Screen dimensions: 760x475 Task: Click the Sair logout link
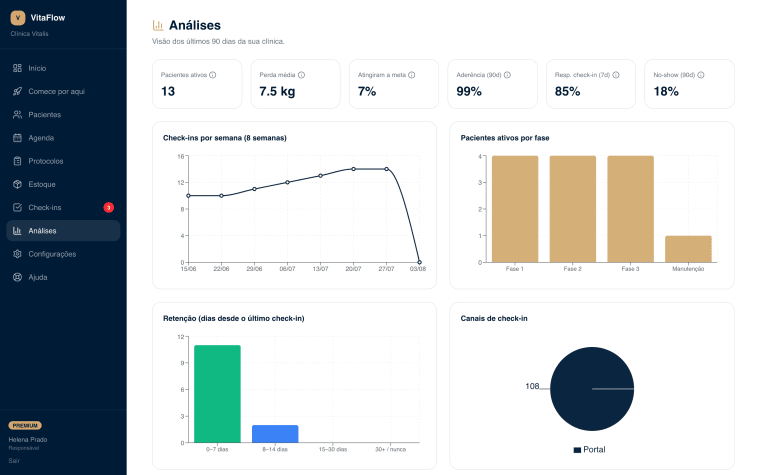pos(14,461)
